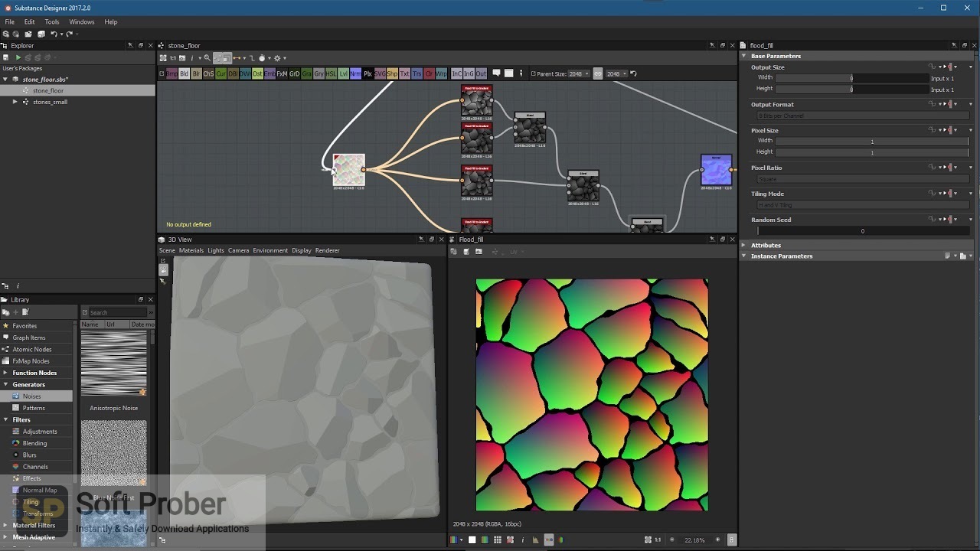Viewport: 980px width, 551px height.
Task: Open parent size height 2048 dropdown
Action: (616, 73)
